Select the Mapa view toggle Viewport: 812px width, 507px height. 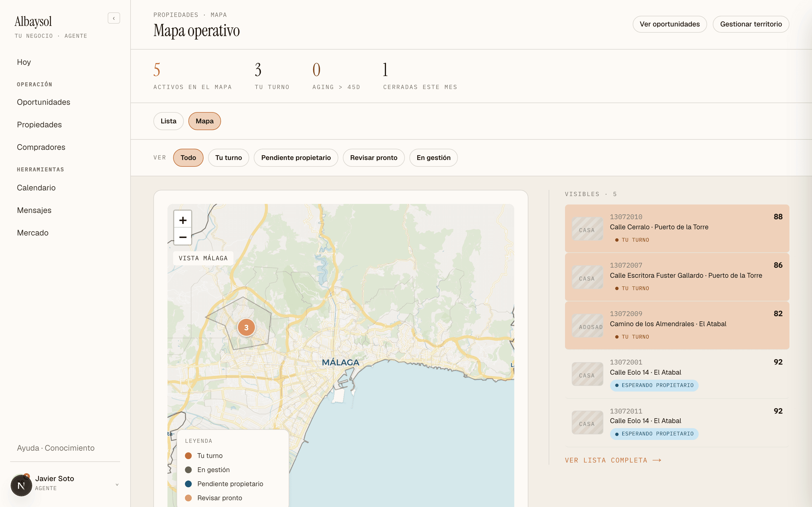click(x=205, y=121)
